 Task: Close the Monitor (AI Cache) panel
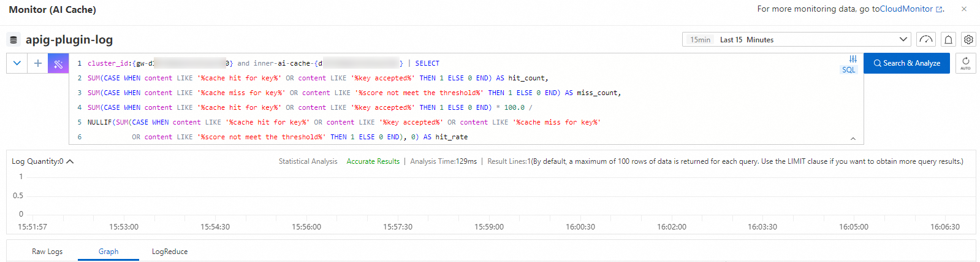(x=964, y=9)
